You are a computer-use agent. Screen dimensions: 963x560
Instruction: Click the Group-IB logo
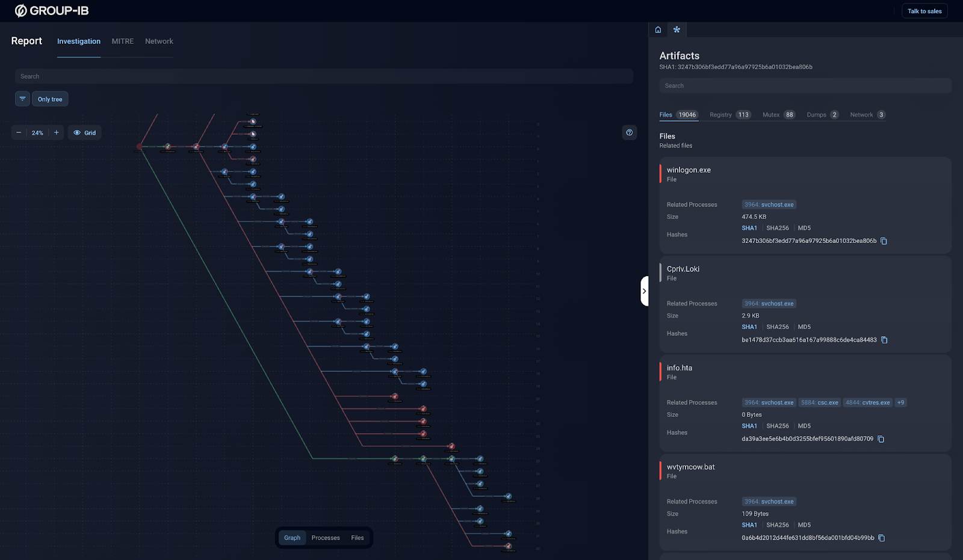[x=51, y=10]
